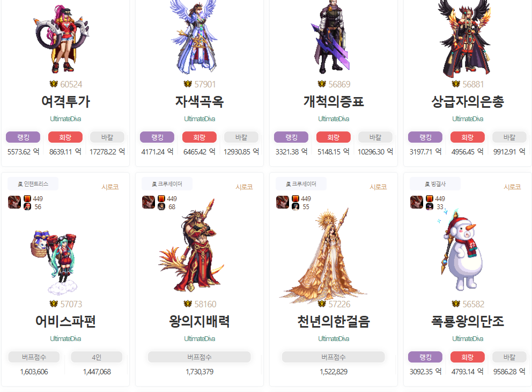
Task: Click the fame crest icon beside 56881
Action: (x=456, y=84)
